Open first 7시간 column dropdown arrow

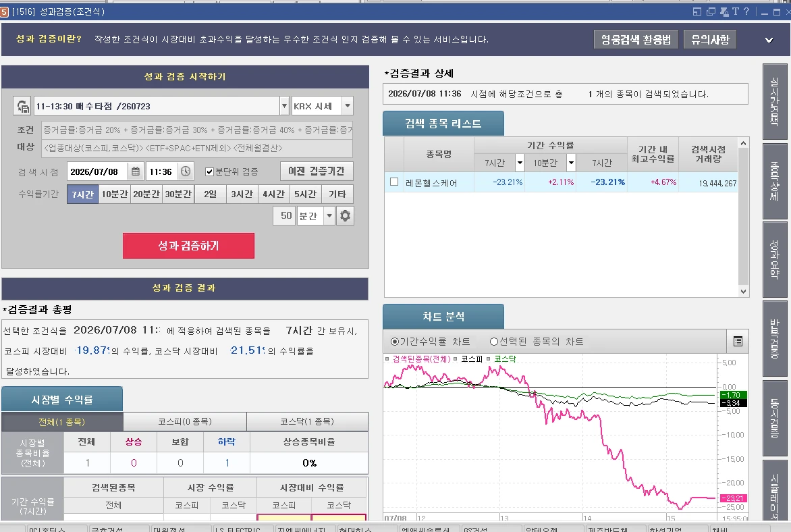click(x=520, y=163)
